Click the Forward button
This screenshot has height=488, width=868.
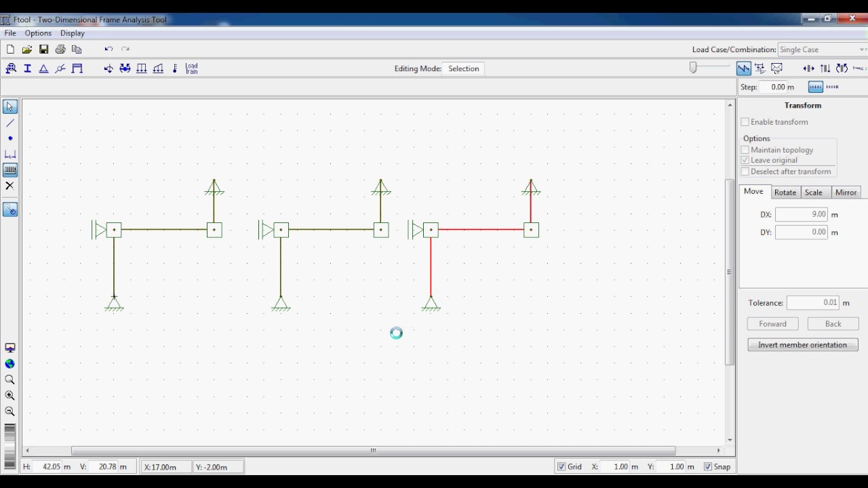(x=773, y=324)
